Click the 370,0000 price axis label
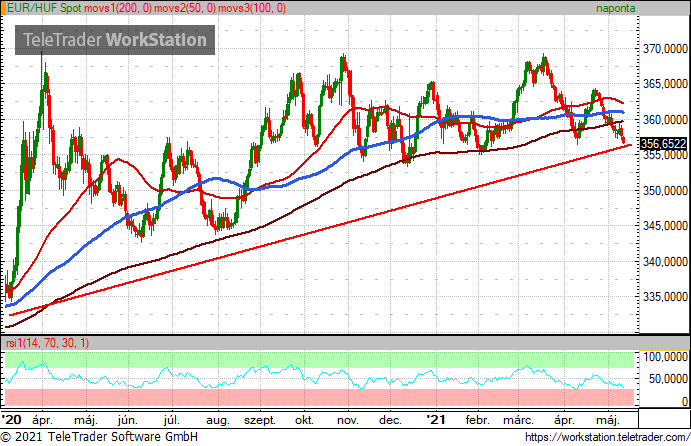 coord(665,48)
